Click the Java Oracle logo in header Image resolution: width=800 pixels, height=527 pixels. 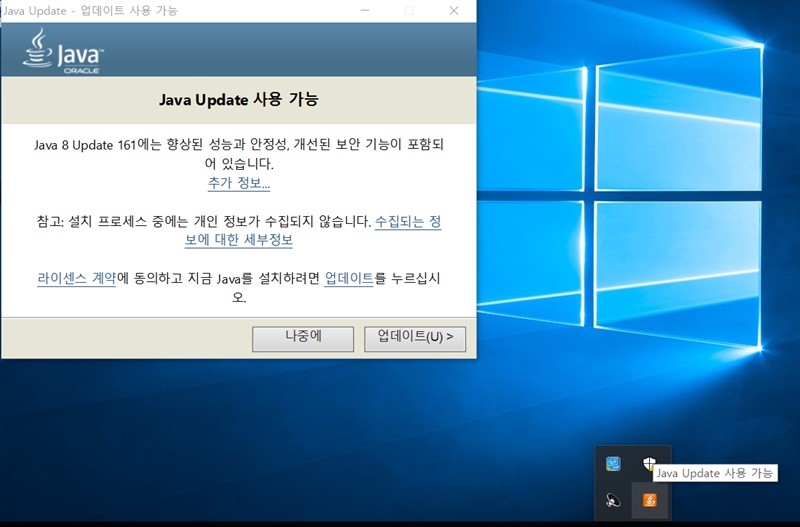click(x=63, y=51)
